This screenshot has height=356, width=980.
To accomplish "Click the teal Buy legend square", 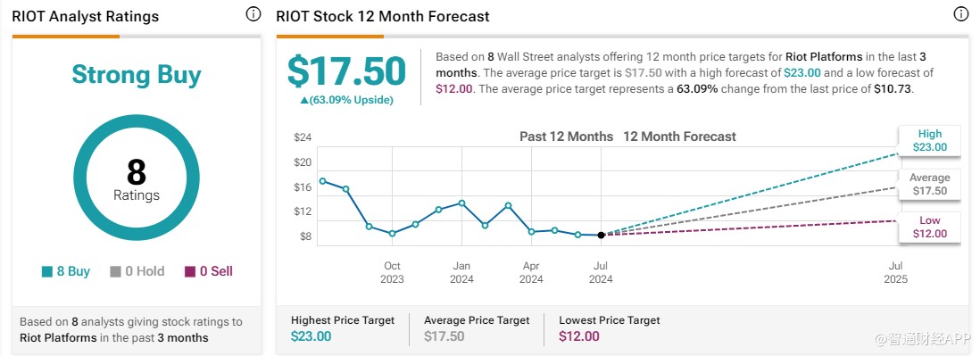I will [47, 271].
